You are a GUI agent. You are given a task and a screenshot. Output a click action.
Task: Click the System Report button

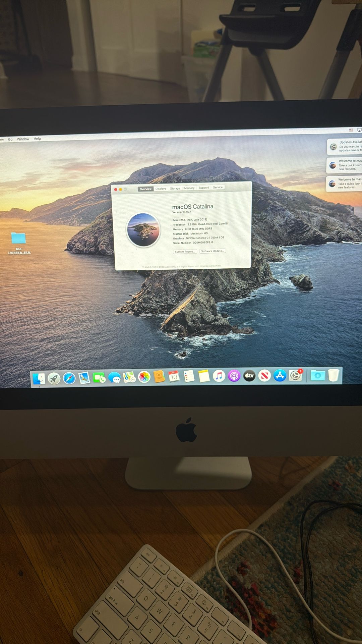[185, 252]
